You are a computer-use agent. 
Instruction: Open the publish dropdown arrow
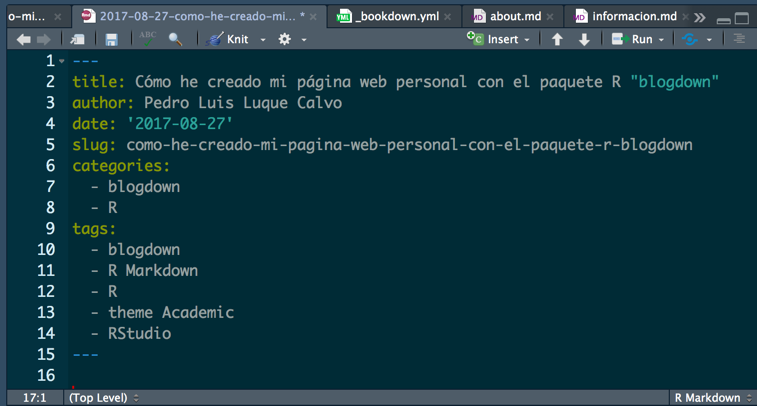709,40
